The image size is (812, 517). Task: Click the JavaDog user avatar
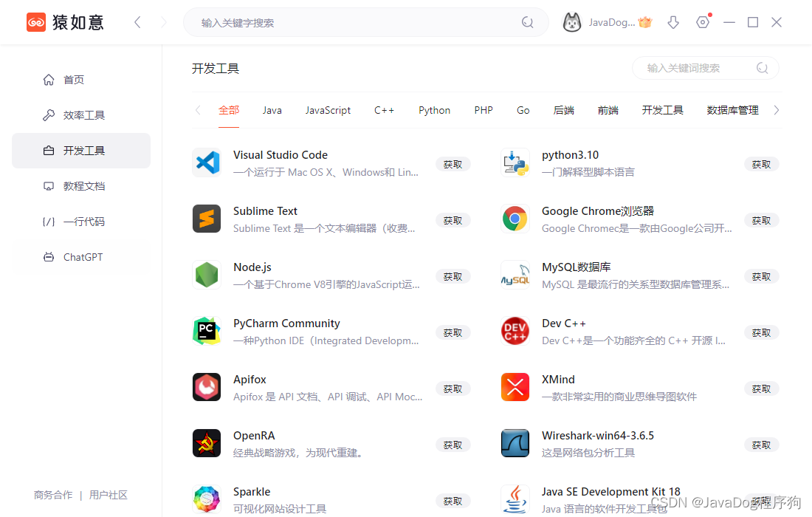click(x=572, y=22)
